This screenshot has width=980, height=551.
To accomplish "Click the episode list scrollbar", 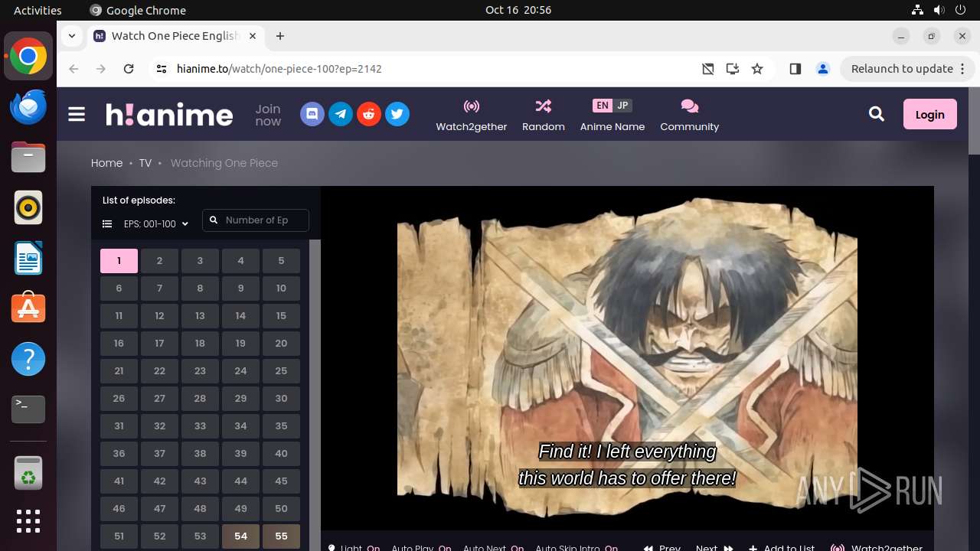I will 314,395.
